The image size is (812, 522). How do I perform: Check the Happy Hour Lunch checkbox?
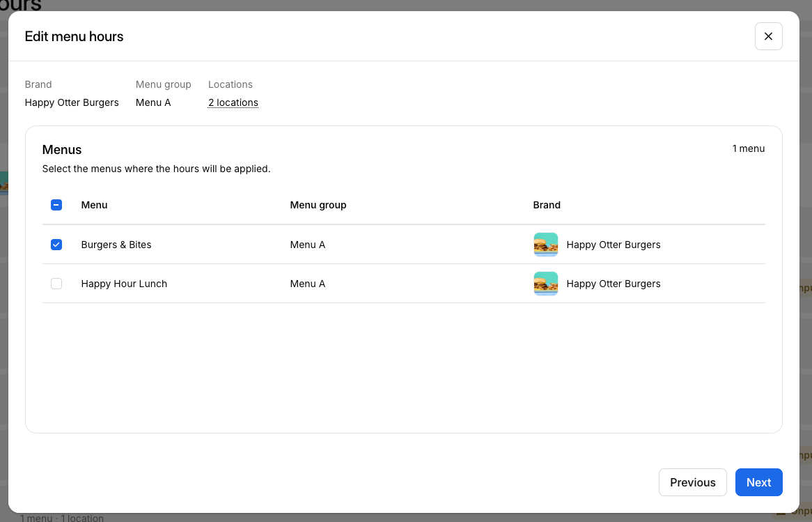tap(56, 284)
